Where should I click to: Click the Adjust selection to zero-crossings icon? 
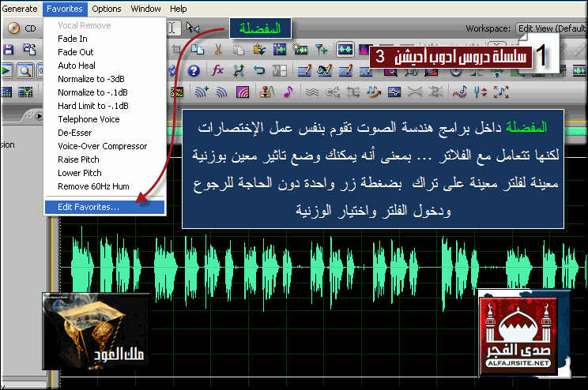pos(300,50)
